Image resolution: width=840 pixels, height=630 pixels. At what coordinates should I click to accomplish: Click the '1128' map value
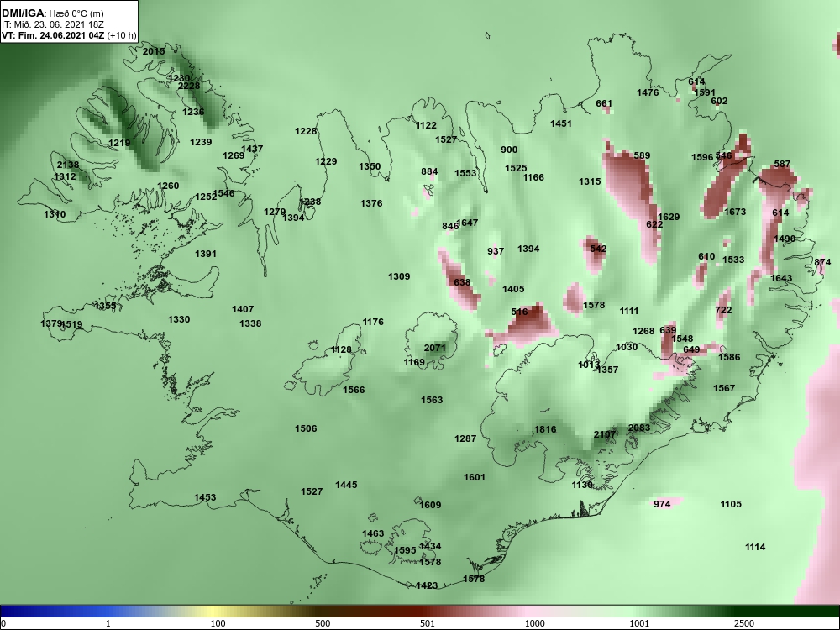341,349
